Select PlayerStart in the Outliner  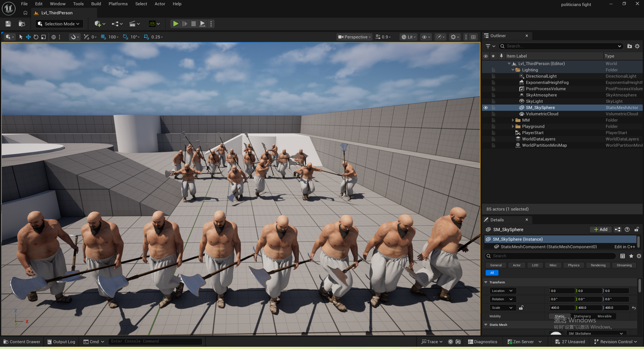coord(532,133)
